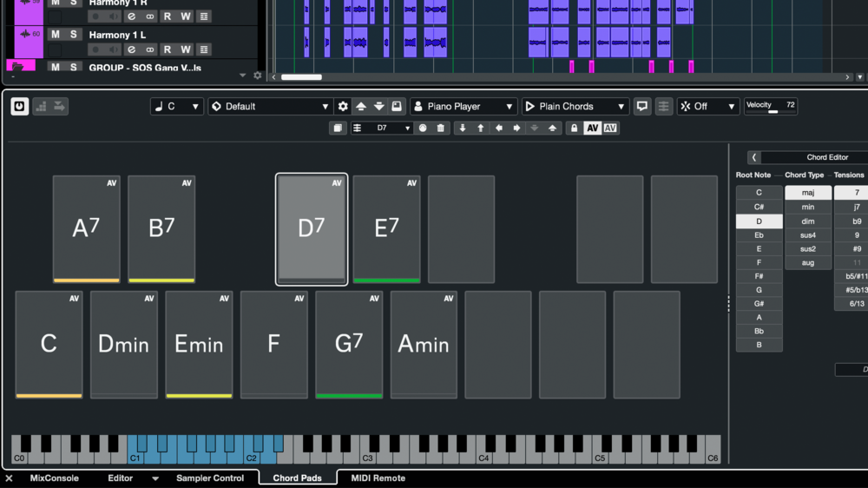Mute the GROUP - SOS Gang track

[56, 67]
